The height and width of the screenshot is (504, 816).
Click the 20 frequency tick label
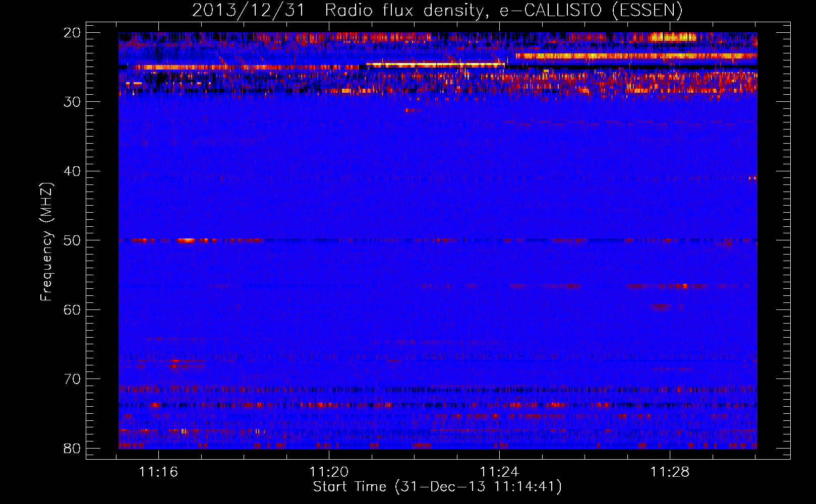tap(72, 33)
